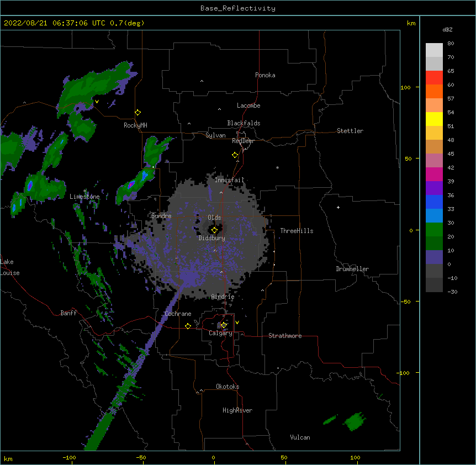
Task: Click the RedDeer city label
Action: tap(243, 141)
